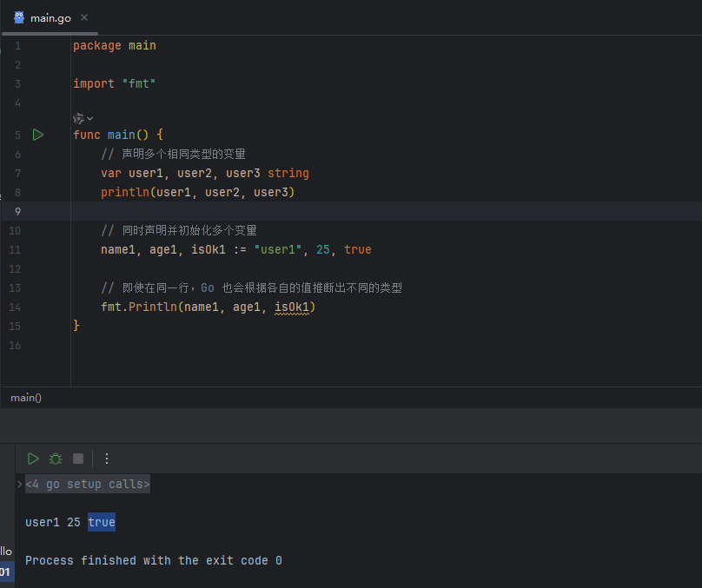Click the underlined isOk1 identifier
The image size is (702, 588).
292,307
